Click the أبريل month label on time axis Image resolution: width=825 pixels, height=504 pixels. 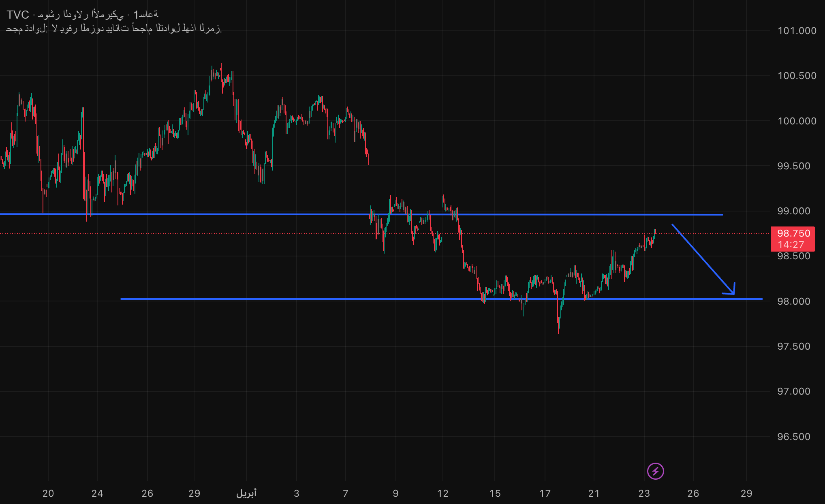246,493
